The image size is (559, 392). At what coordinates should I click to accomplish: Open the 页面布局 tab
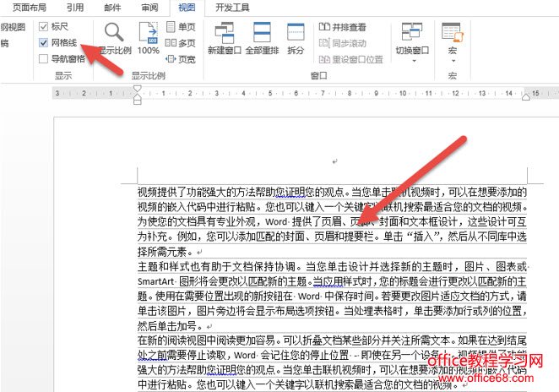[x=30, y=8]
